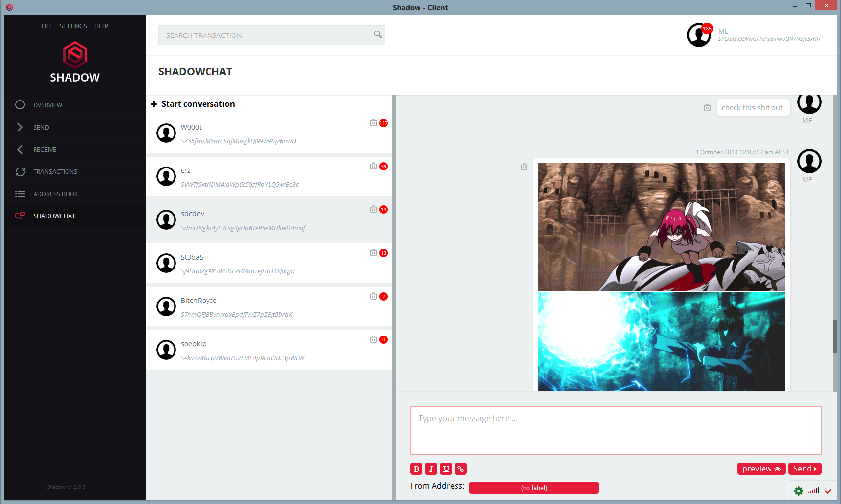Click the chat messages vertical scrollbar
This screenshot has height=504, width=841.
(x=834, y=336)
